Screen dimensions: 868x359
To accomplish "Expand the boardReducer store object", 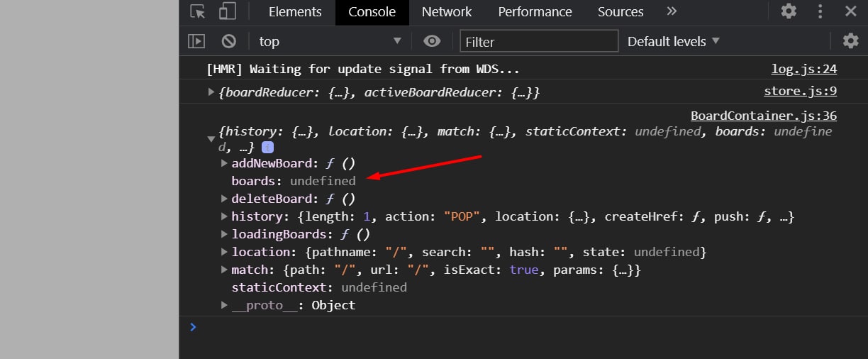I will (x=211, y=92).
